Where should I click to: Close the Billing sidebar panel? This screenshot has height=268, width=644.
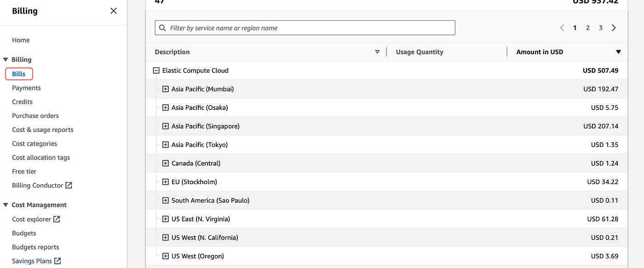click(x=114, y=11)
